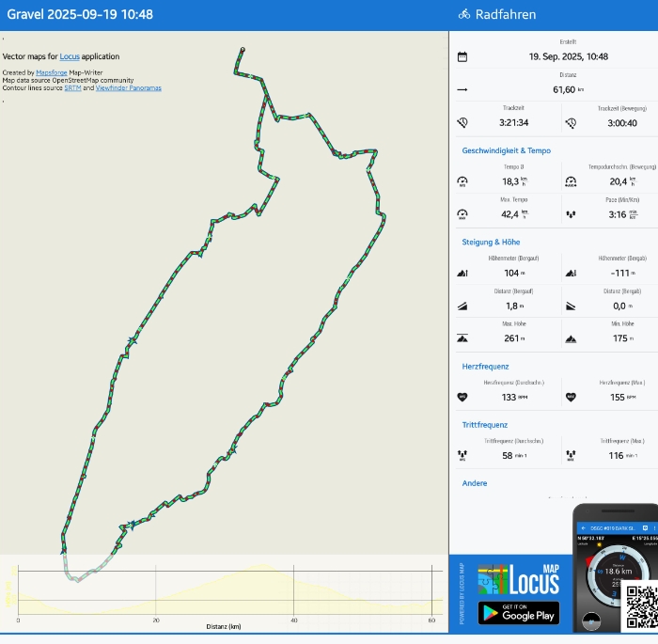The width and height of the screenshot is (658, 644).
Task: Click the arrow icon beside Distanz 61,60 km
Action: (x=462, y=89)
